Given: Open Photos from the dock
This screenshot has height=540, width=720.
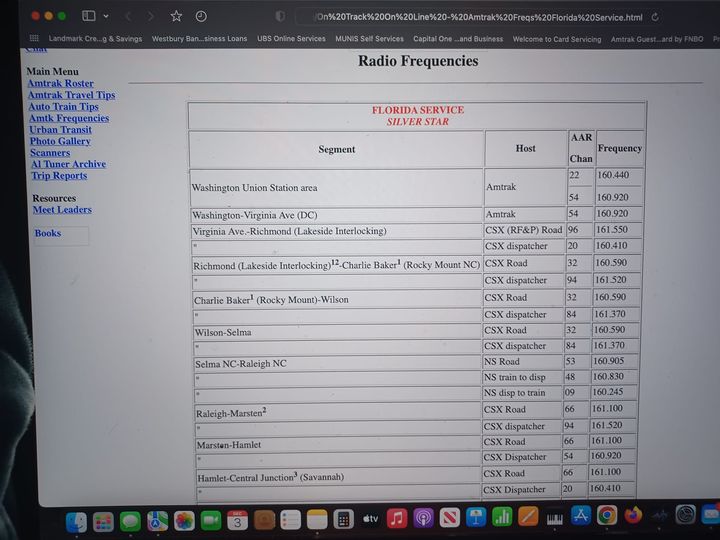Looking at the screenshot, I should point(184,521).
